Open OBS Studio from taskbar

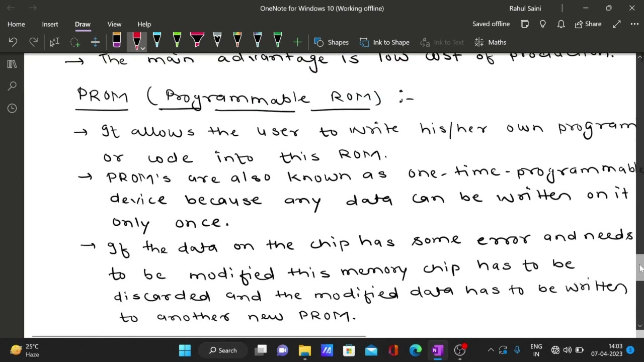coord(460,350)
